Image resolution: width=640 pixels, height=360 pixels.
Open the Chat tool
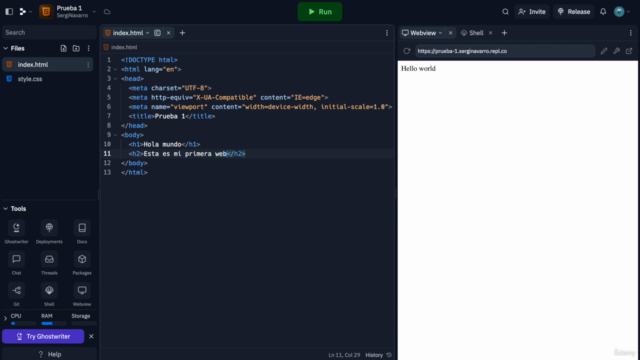(x=16, y=263)
